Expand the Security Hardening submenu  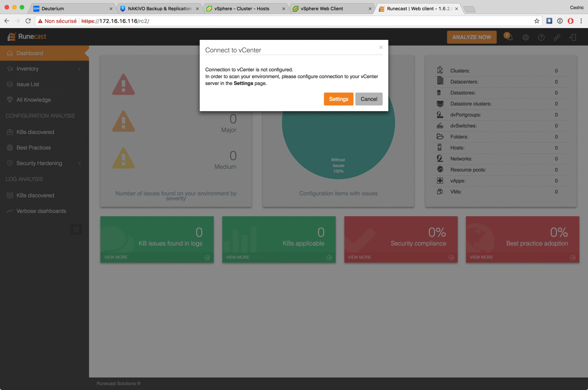(x=79, y=163)
